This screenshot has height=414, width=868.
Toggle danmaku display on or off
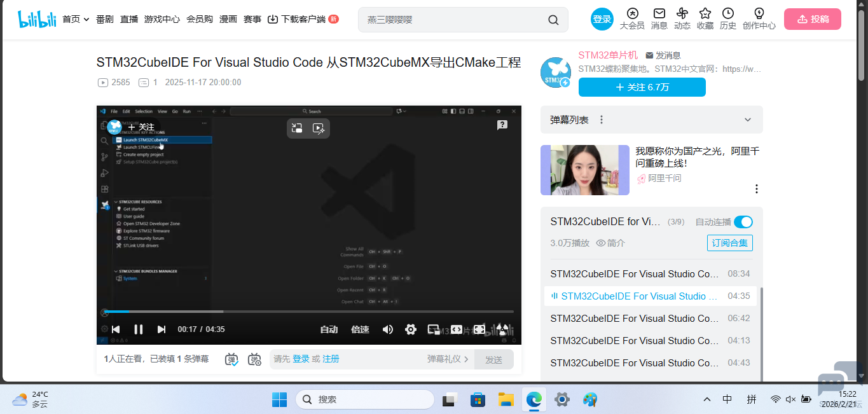[x=232, y=359]
